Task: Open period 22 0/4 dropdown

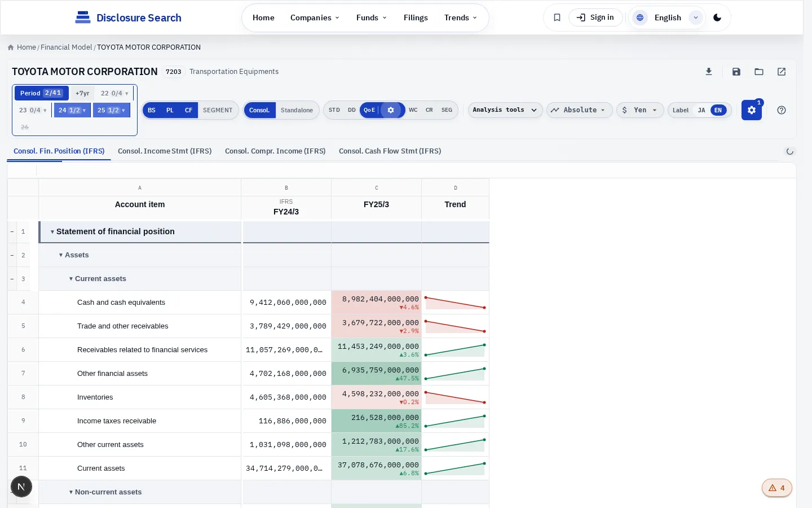Action: 114,93
